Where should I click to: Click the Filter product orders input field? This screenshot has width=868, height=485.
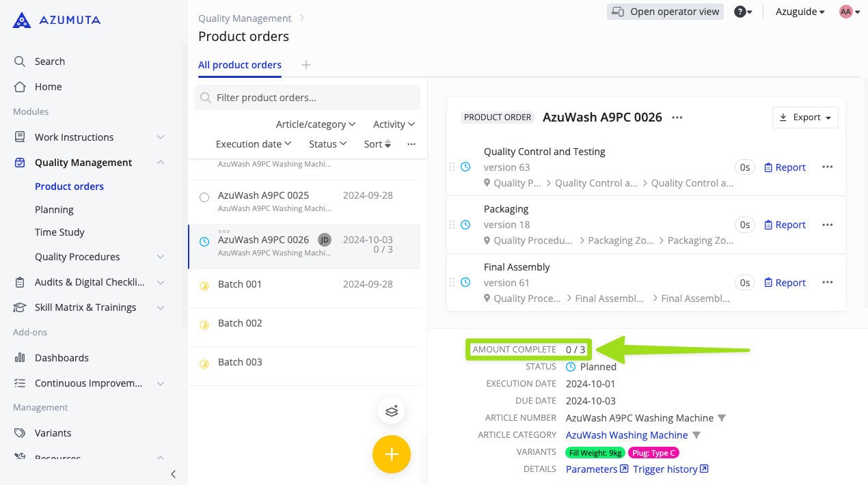click(307, 97)
